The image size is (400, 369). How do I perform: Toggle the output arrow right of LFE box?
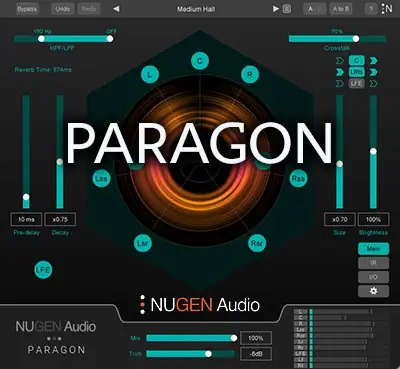(x=374, y=83)
